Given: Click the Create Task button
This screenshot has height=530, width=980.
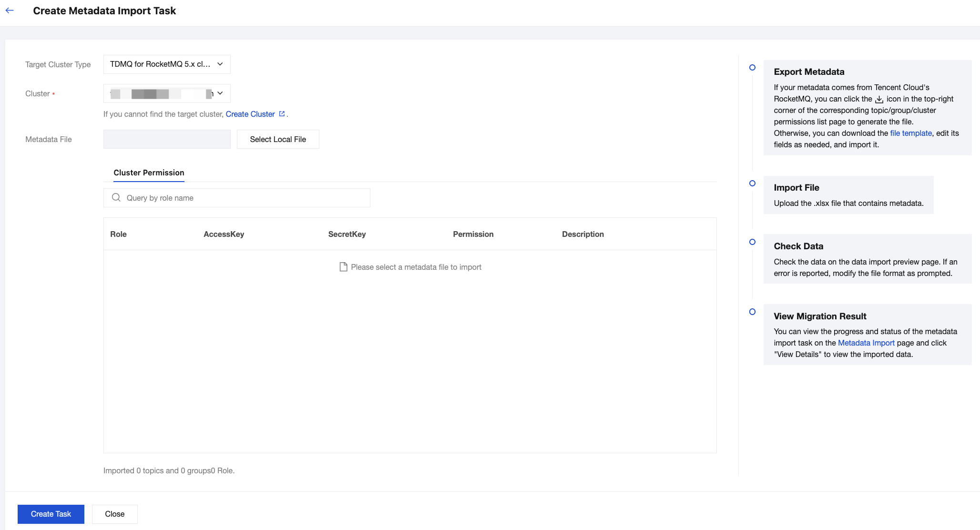Looking at the screenshot, I should 51,514.
